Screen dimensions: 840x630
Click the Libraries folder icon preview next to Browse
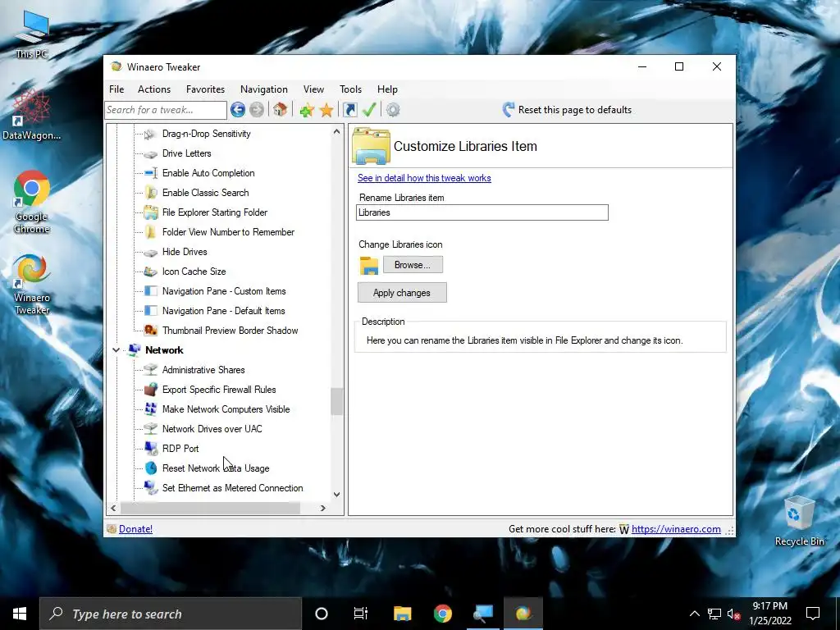click(x=369, y=265)
